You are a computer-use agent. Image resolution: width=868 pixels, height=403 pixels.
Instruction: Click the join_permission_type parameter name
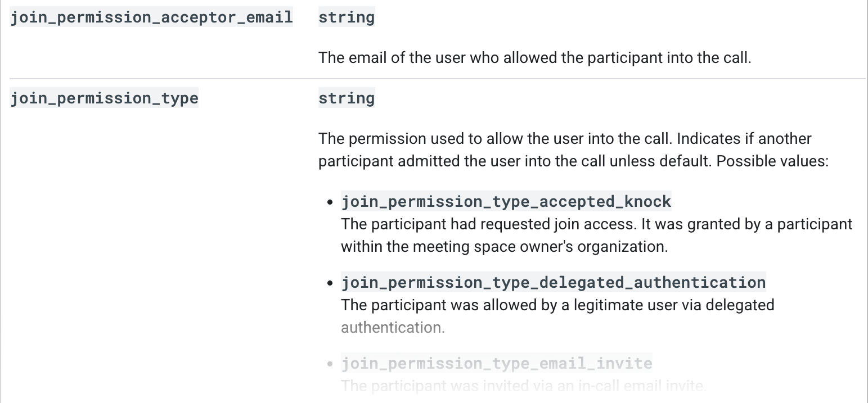pyautogui.click(x=104, y=98)
